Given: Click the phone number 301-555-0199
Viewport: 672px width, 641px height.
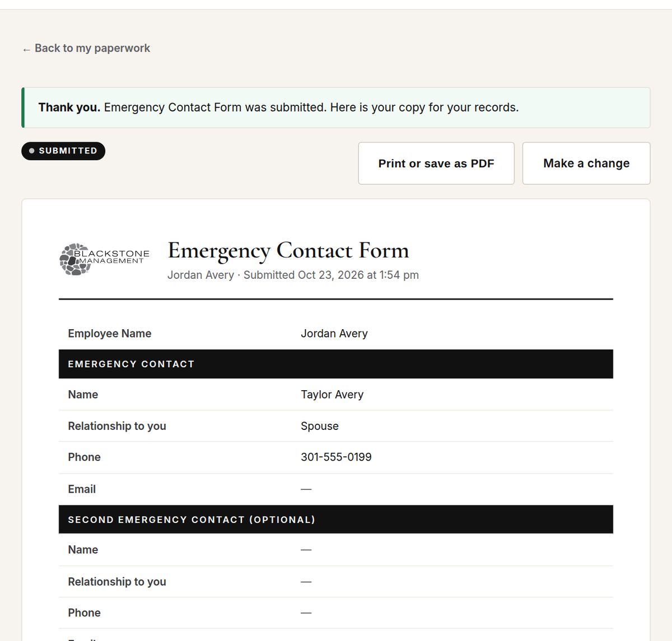Looking at the screenshot, I should [336, 457].
